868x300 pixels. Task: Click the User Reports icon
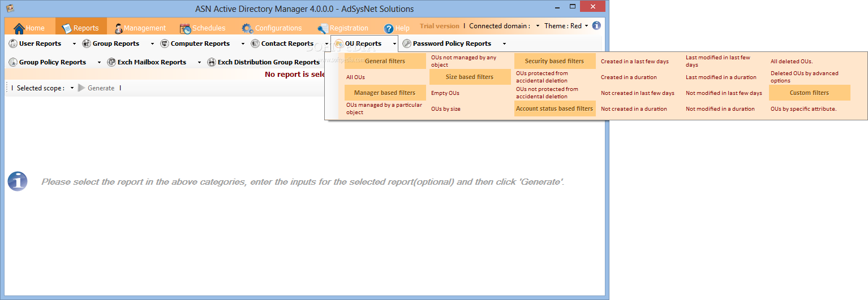coord(13,44)
